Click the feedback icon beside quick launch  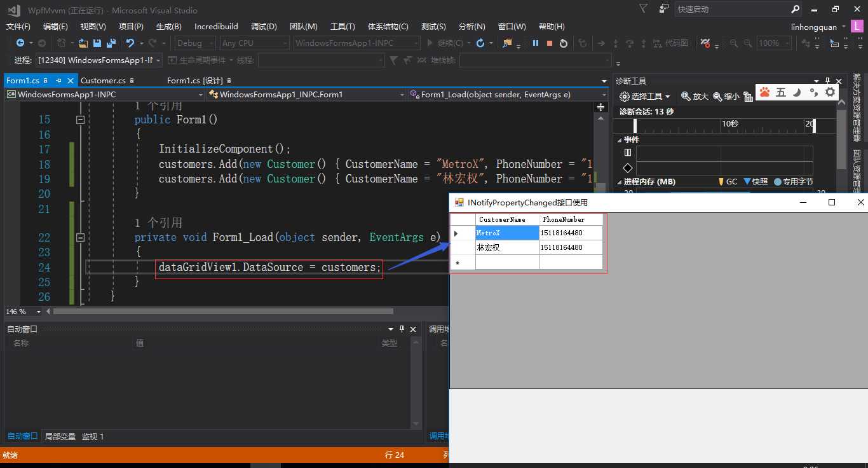click(x=664, y=9)
